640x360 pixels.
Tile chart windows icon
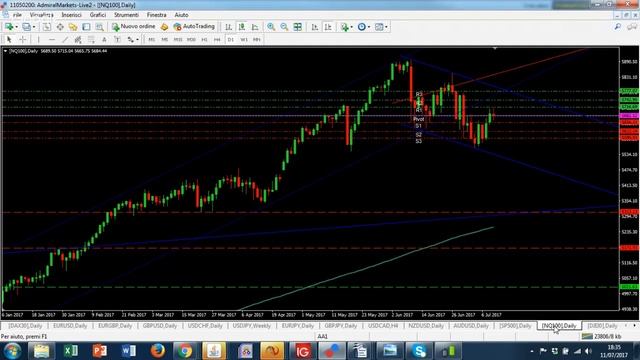pyautogui.click(x=298, y=27)
